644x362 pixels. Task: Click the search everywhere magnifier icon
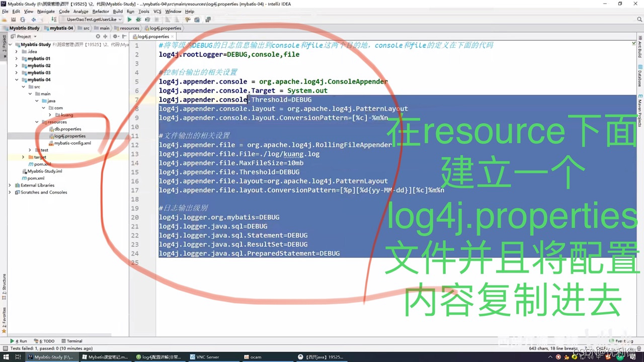(639, 20)
